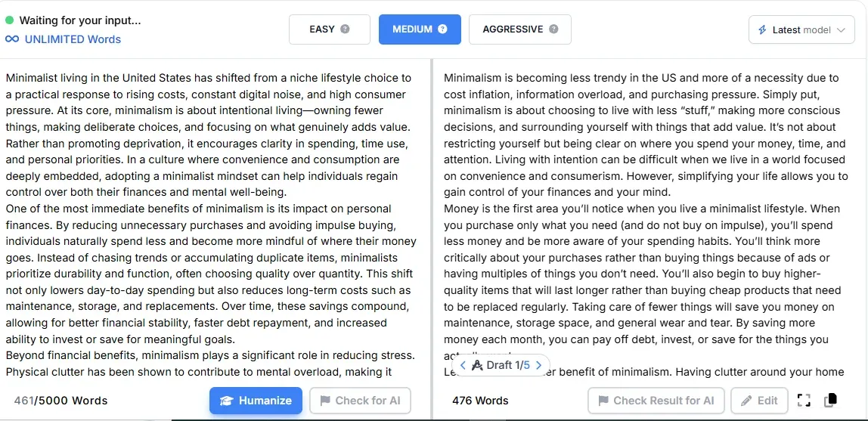Click the EASY mode help icon
The width and height of the screenshot is (868, 421).
(x=345, y=29)
